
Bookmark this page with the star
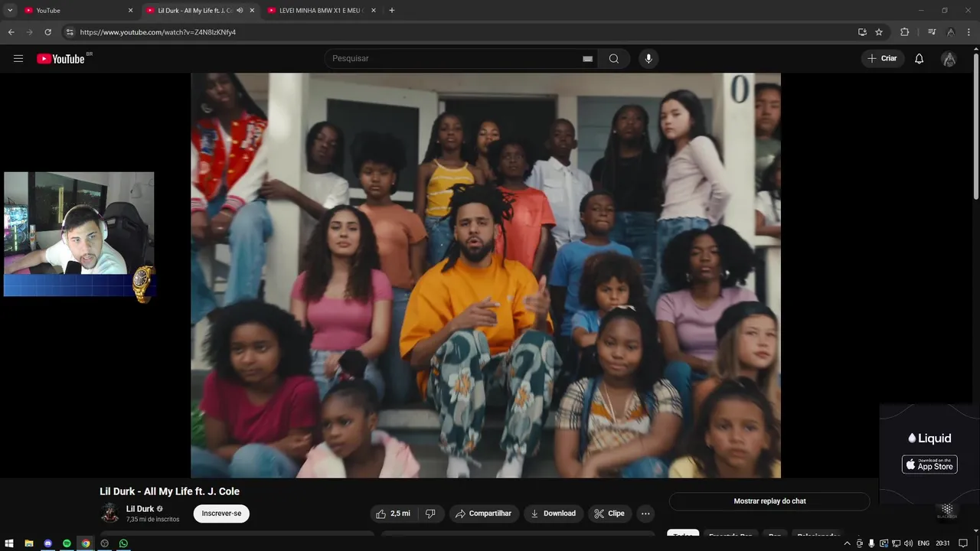click(x=879, y=32)
